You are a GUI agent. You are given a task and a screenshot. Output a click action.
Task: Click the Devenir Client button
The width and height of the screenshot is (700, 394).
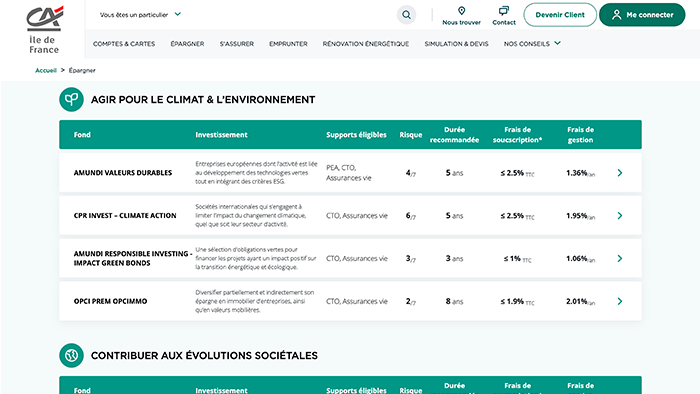tap(560, 15)
